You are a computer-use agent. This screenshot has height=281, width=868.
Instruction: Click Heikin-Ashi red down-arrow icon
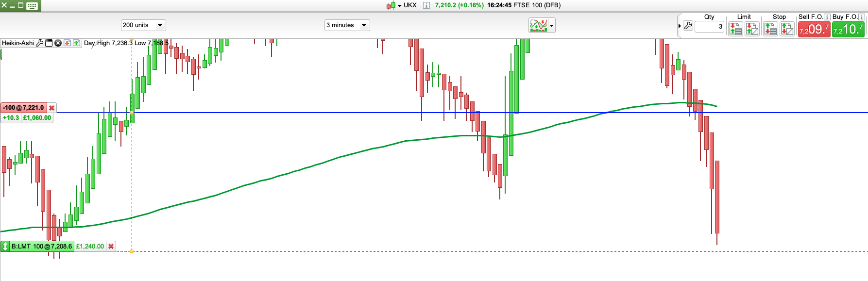click(67, 43)
